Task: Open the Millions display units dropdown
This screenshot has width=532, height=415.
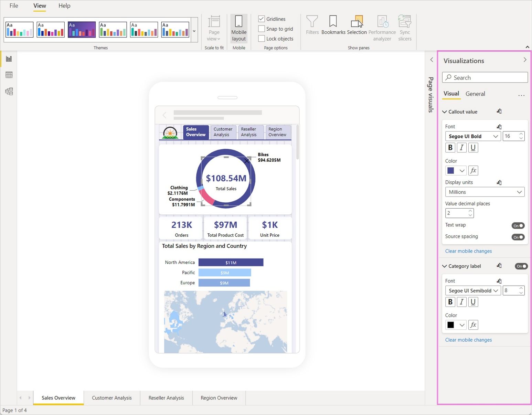Action: coord(485,192)
